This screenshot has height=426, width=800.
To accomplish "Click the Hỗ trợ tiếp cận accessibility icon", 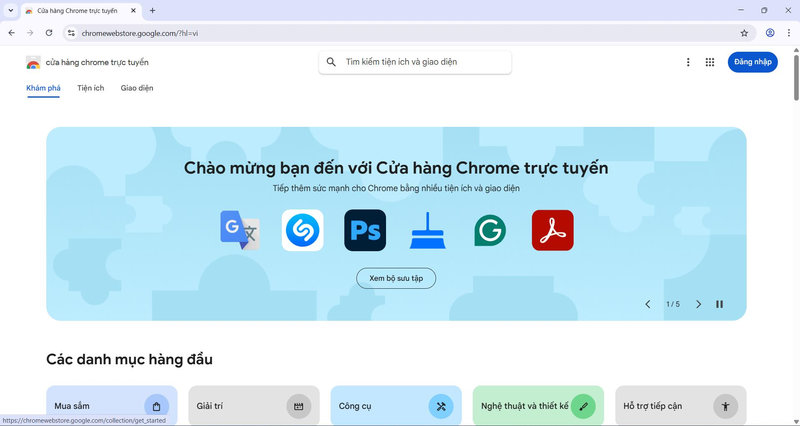I will coord(726,407).
